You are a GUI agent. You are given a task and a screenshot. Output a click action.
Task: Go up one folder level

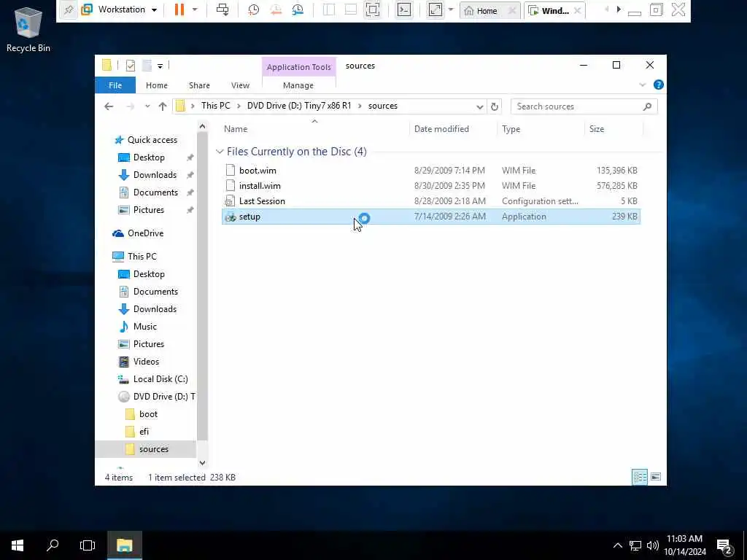163,106
